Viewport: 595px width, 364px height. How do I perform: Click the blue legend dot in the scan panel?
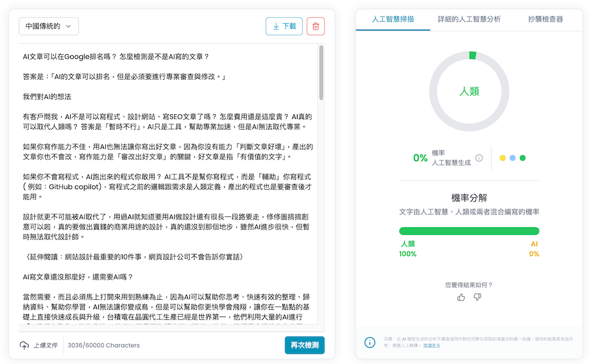tap(512, 158)
